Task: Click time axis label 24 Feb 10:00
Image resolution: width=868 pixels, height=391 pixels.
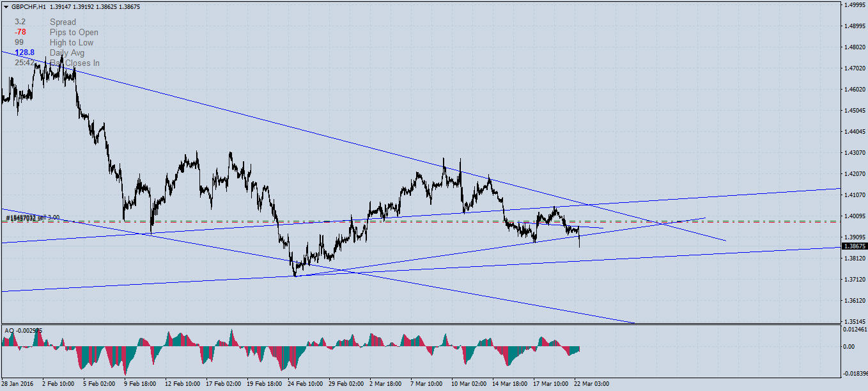Action: click(305, 385)
